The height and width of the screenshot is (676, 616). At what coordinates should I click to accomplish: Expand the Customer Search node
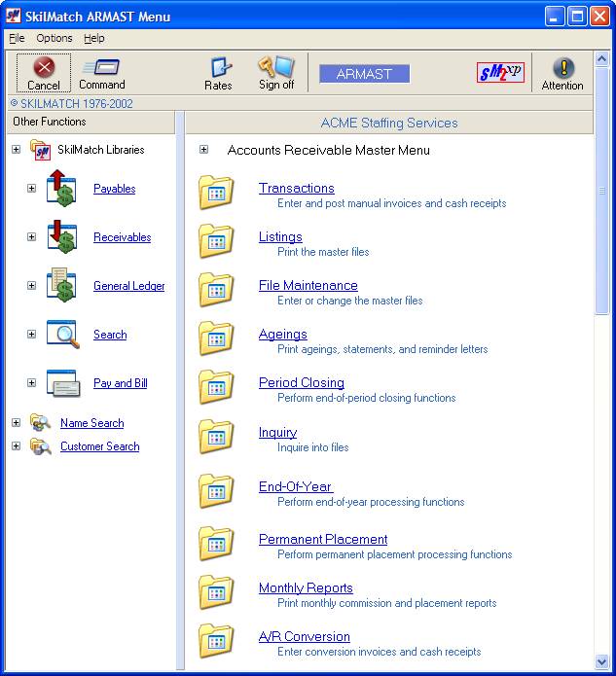(16, 445)
